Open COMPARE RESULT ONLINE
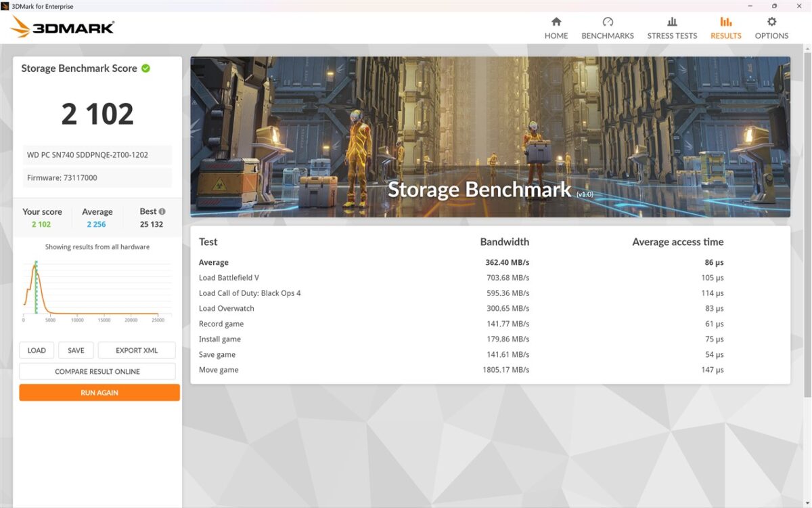Image resolution: width=812 pixels, height=508 pixels. point(97,371)
